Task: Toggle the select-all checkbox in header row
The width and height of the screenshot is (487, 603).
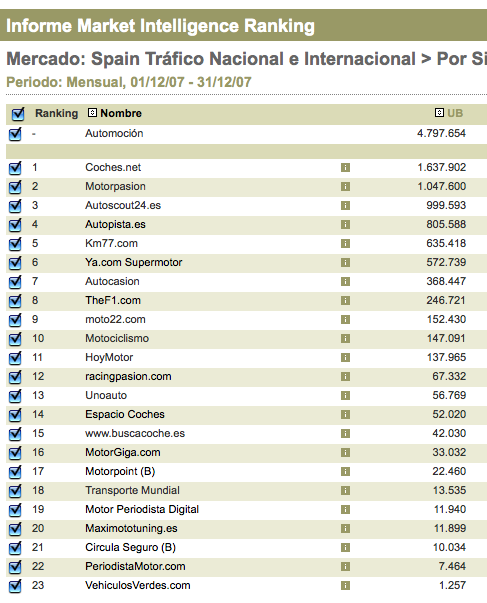Action: coord(17,114)
